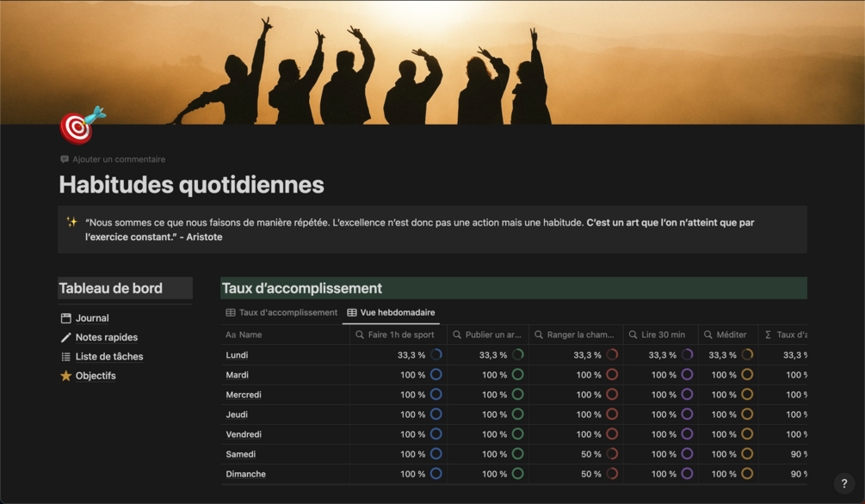The image size is (865, 504).
Task: Open Taux d'a column header menu
Action: click(x=783, y=335)
